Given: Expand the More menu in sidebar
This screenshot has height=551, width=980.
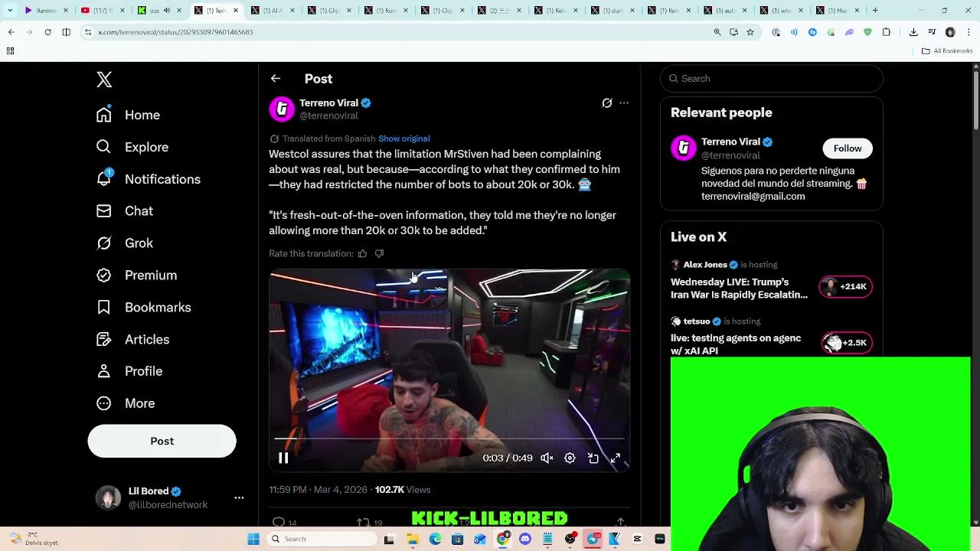Looking at the screenshot, I should point(125,403).
